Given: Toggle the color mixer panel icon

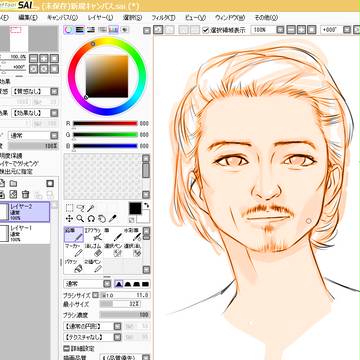Looking at the screenshot, I should coord(102,30).
